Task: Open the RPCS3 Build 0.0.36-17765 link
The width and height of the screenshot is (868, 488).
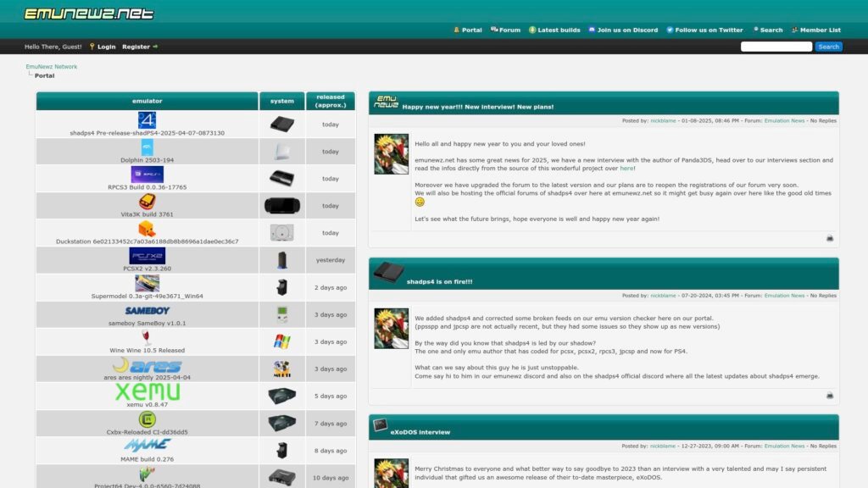Action: (x=147, y=187)
